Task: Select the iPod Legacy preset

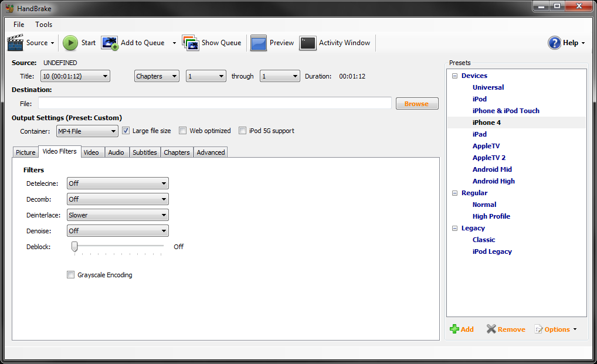Action: [x=492, y=252]
